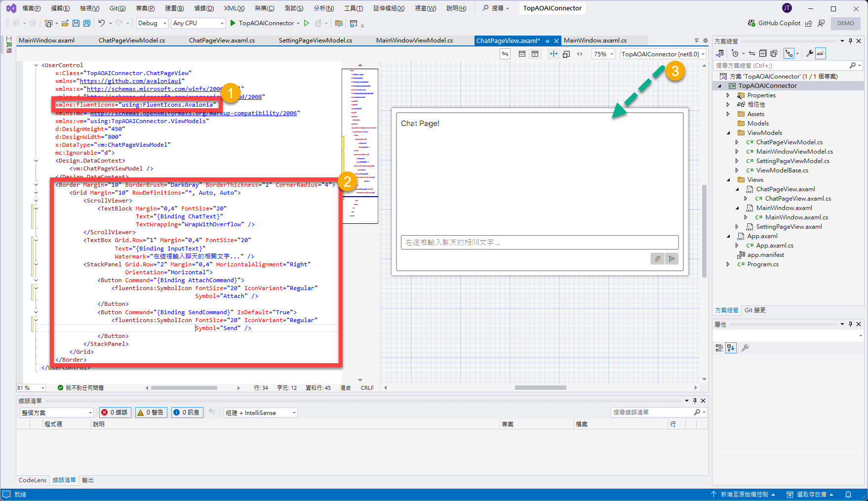Open the Git(G) menu
Image resolution: width=868 pixels, height=501 pixels.
coord(118,8)
